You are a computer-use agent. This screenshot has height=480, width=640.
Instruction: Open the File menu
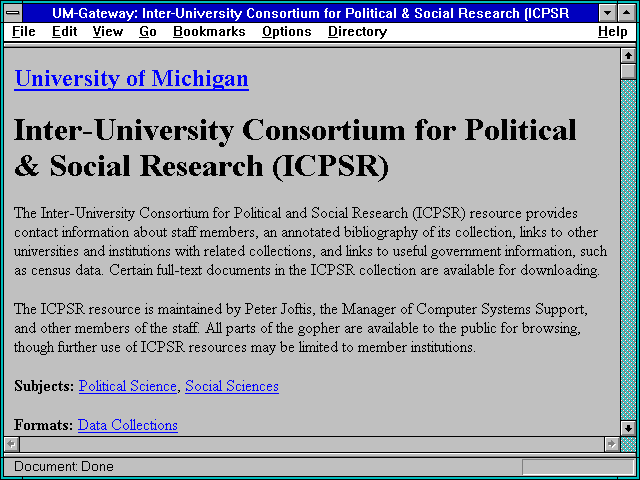tap(24, 32)
